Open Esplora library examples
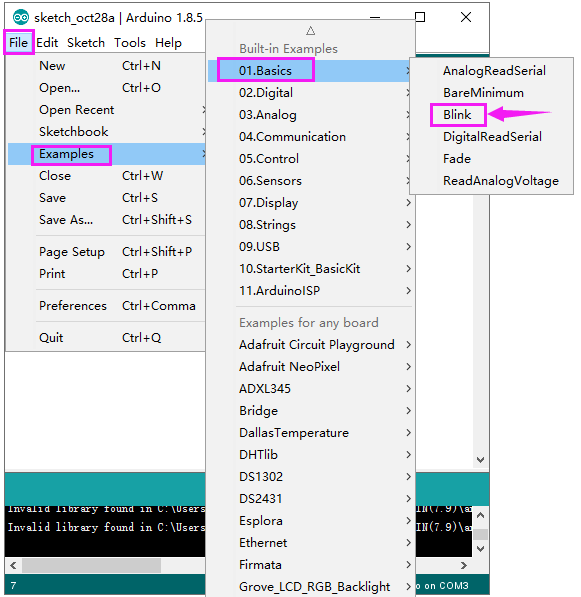Viewport: 581px width, 597px height. click(x=310, y=520)
